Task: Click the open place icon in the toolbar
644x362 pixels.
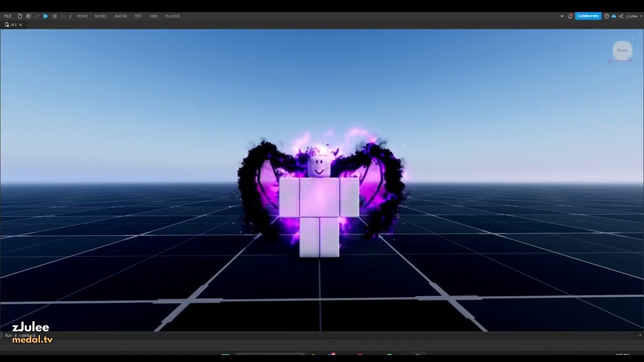Action: pyautogui.click(x=28, y=16)
